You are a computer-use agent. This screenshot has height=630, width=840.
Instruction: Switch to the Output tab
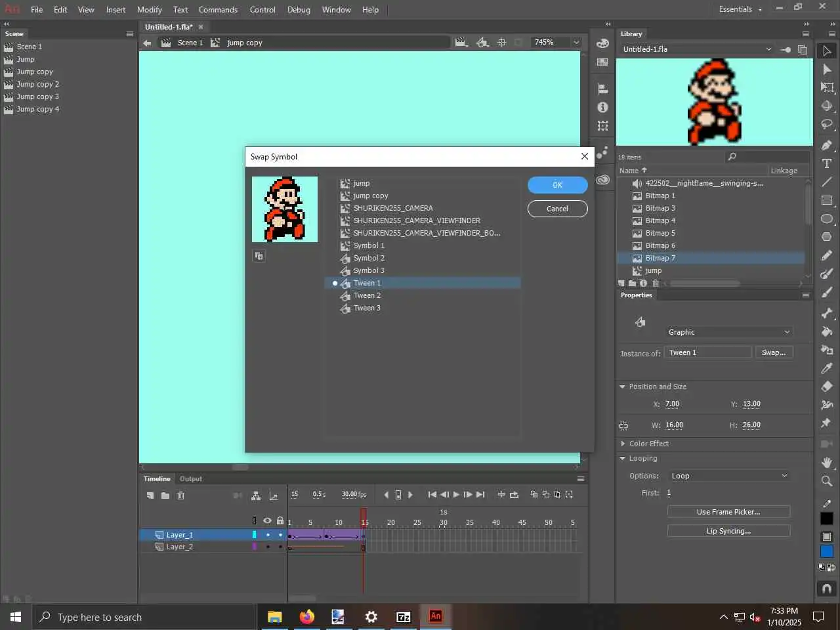[191, 479]
